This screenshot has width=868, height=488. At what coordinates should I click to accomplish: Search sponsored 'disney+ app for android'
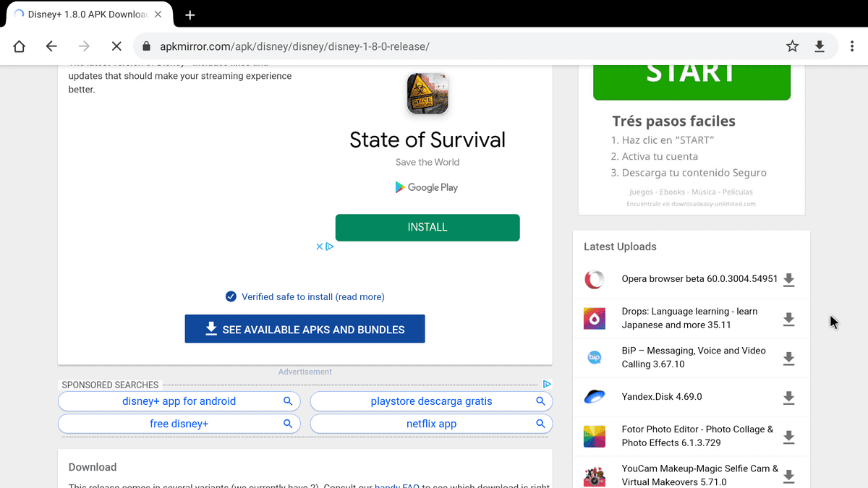pyautogui.click(x=179, y=401)
